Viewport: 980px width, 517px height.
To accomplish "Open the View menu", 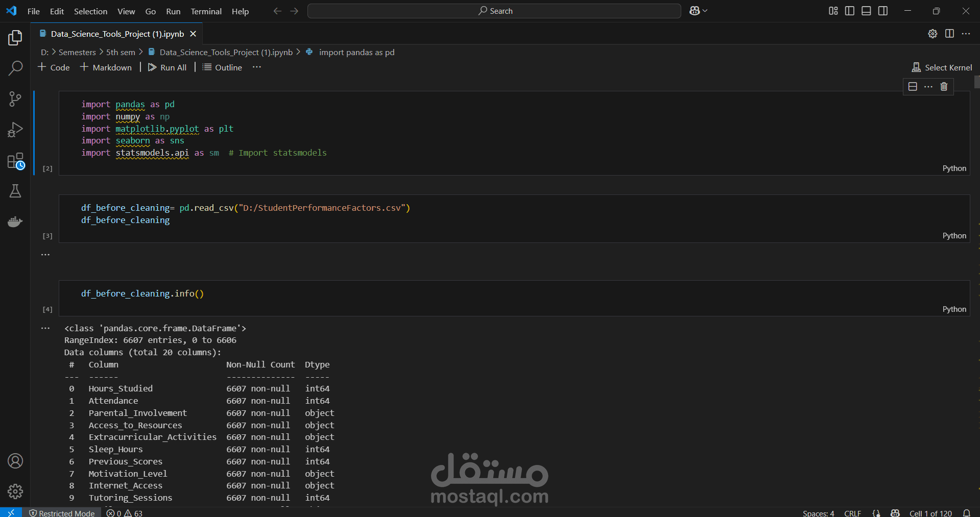I will pyautogui.click(x=126, y=11).
